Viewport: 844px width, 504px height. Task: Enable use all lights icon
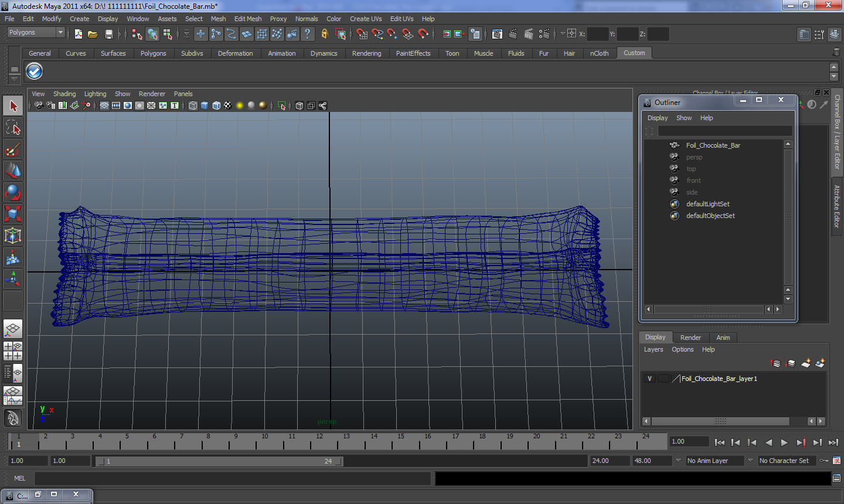240,105
